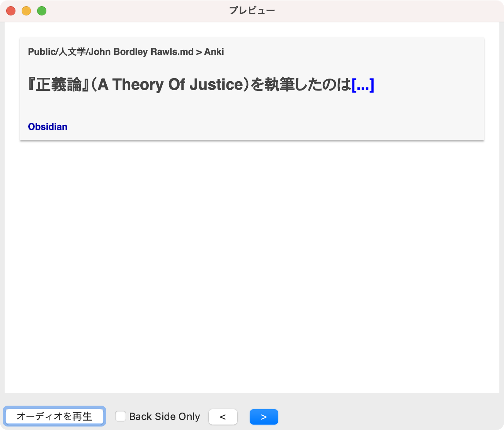Close the プレビュー window with red button

click(x=11, y=11)
